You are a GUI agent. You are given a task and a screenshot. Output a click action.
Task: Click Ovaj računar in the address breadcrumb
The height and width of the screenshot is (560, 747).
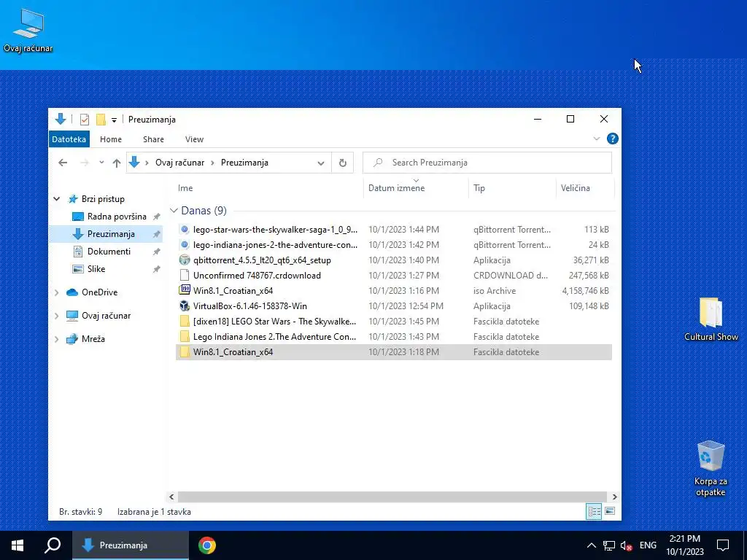(179, 163)
